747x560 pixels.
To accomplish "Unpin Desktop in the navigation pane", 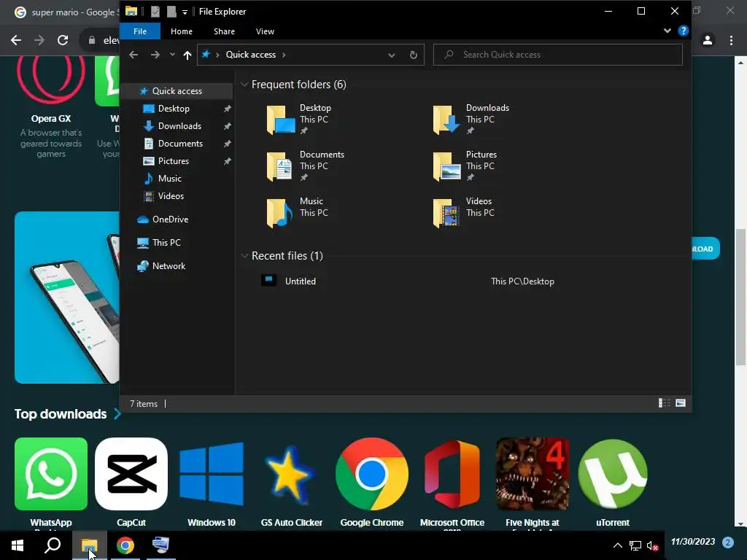I will point(228,109).
